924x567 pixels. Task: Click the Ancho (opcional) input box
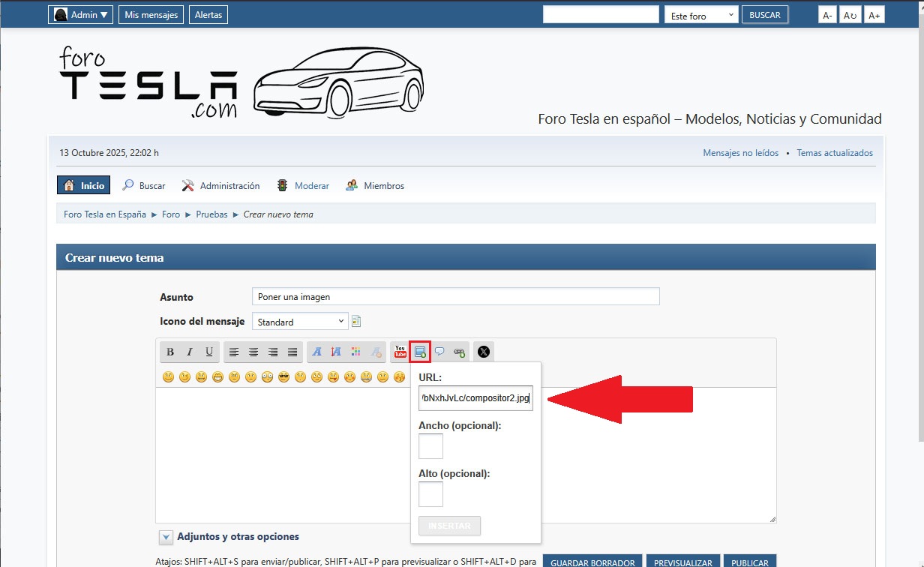pos(430,446)
